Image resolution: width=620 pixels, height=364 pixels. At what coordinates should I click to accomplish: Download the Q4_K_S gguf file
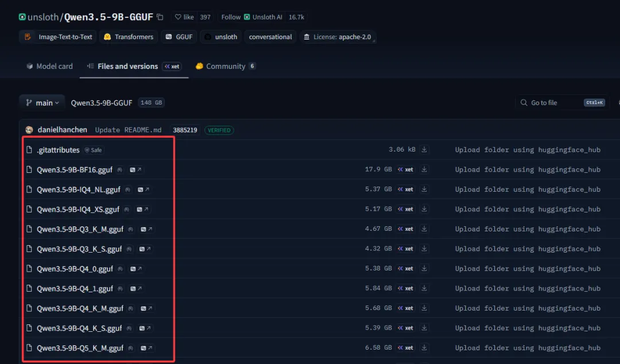point(424,328)
